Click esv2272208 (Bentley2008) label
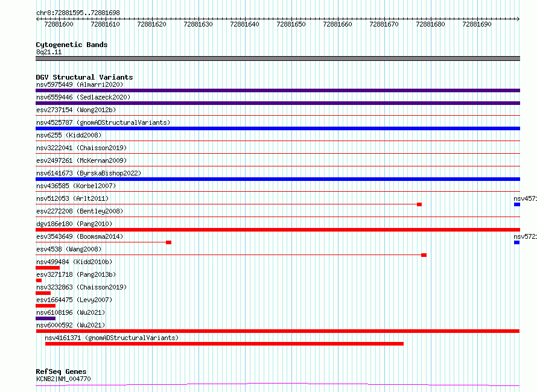 (80, 211)
